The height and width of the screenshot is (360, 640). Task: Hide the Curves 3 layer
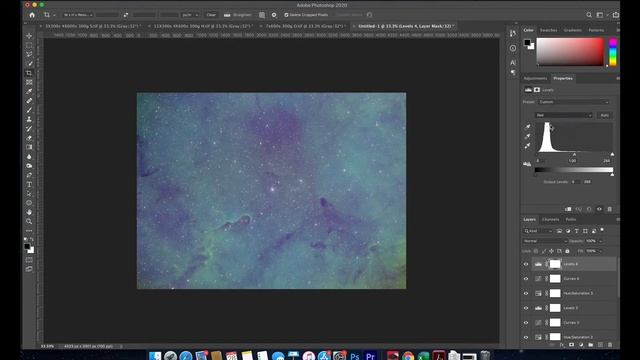click(x=526, y=323)
